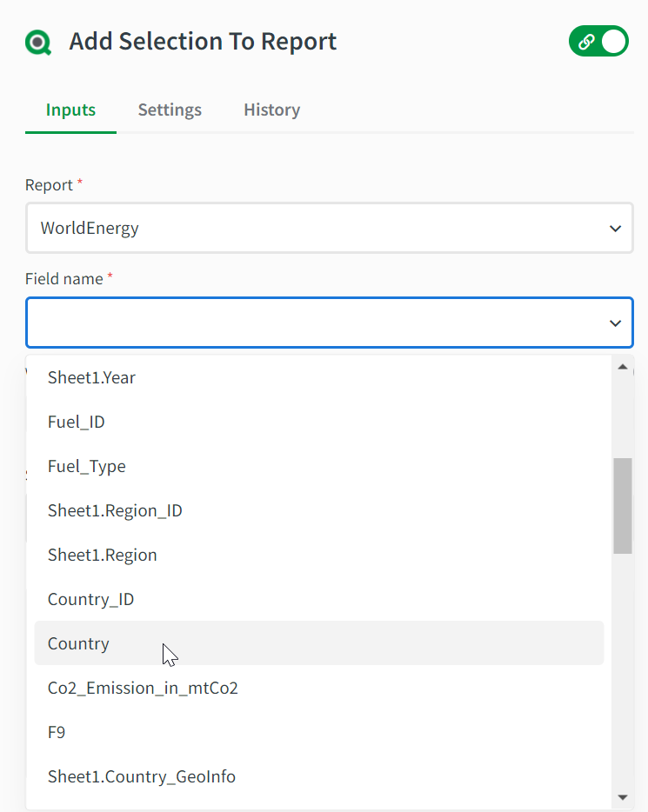Select the Inputs tab

(x=70, y=110)
